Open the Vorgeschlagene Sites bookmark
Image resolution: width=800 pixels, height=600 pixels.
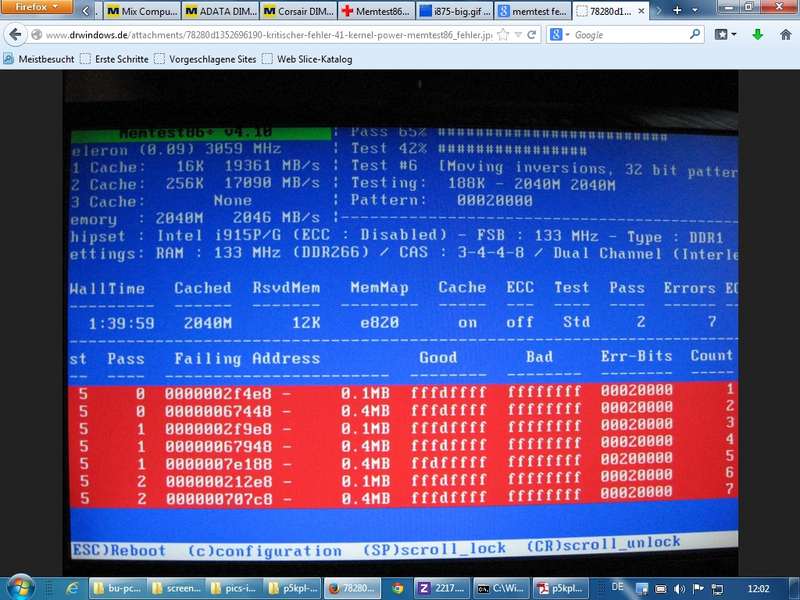(x=206, y=59)
